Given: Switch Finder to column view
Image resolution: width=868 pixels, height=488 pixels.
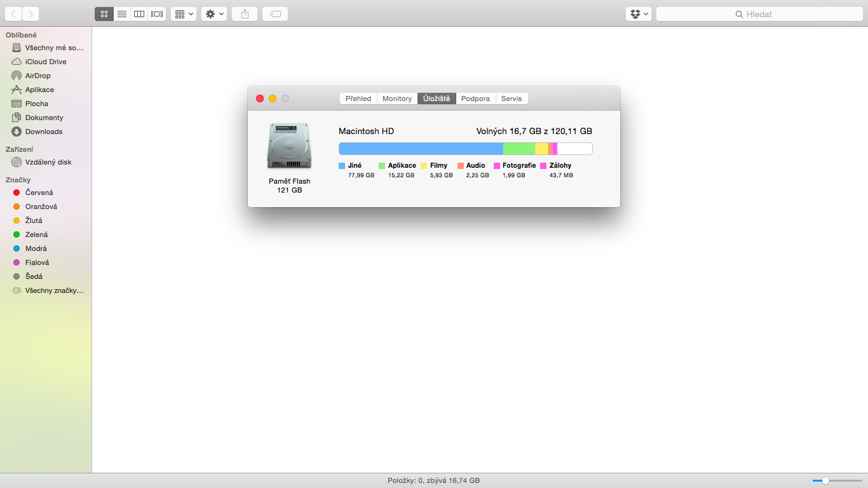Looking at the screenshot, I should [139, 14].
